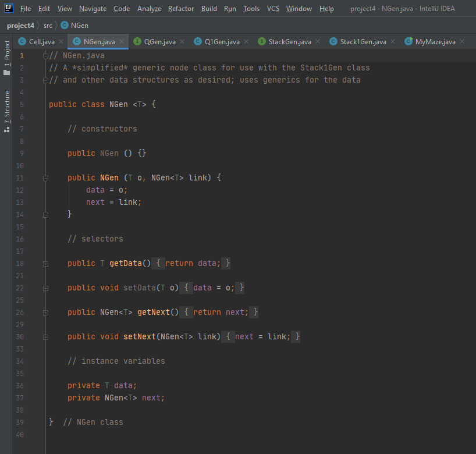The width and height of the screenshot is (476, 454).
Task: Open the VCS menu
Action: pos(273,9)
